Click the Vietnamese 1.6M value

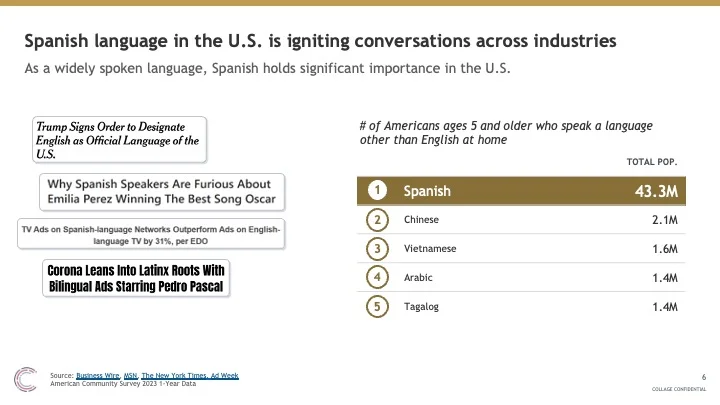(664, 249)
